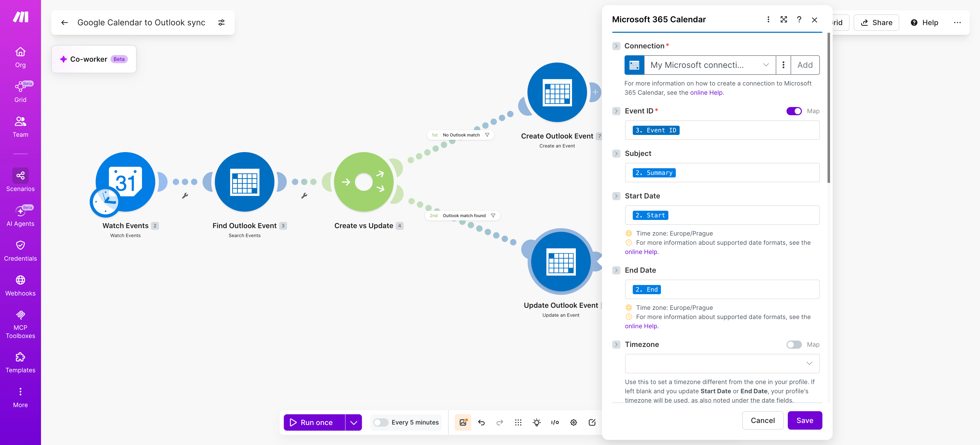Click the save scenario icon
Viewport: 980px width, 445px height.
pyautogui.click(x=463, y=422)
